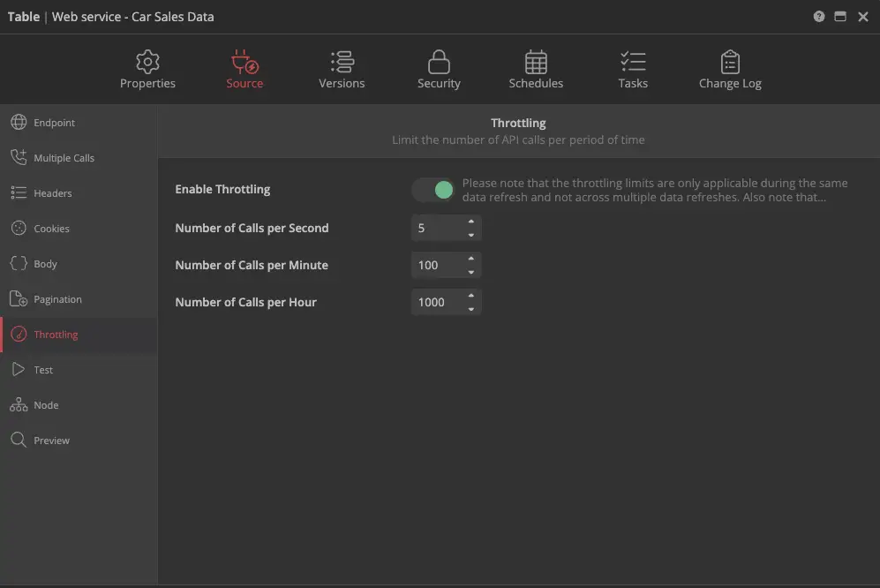The height and width of the screenshot is (588, 880).
Task: Decrease Number of Calls per Minute
Action: [471, 272]
